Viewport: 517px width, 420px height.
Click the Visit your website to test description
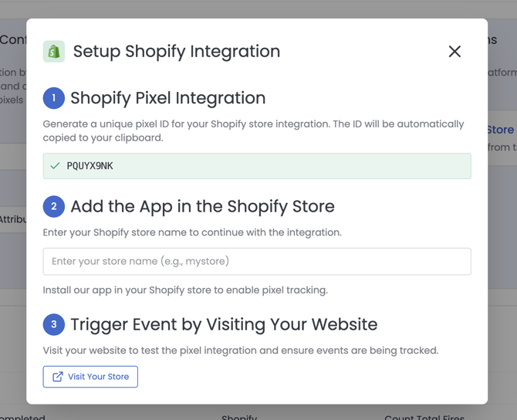(240, 351)
